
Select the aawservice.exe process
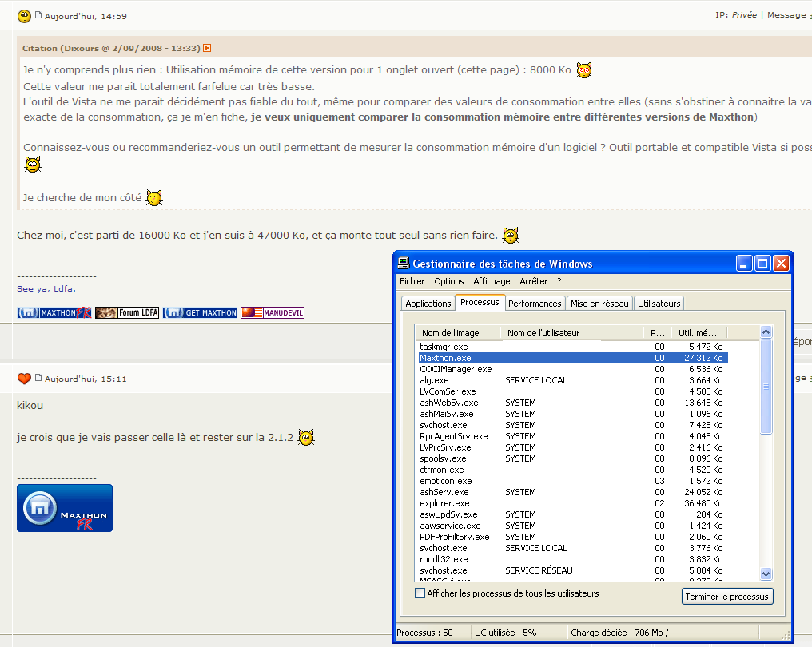(573, 526)
